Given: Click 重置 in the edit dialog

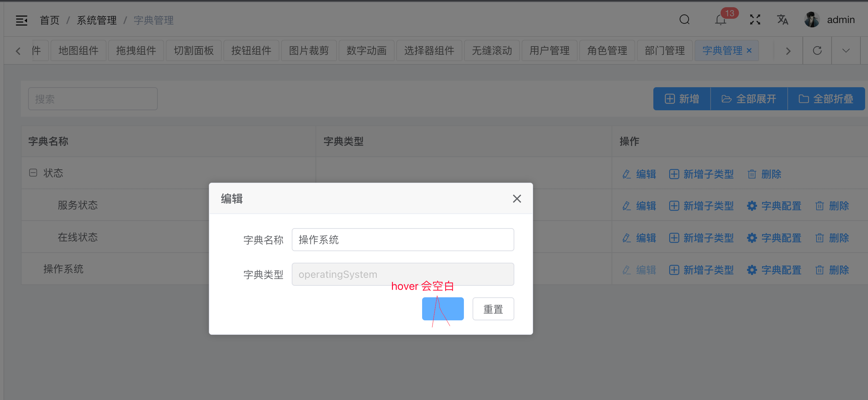Looking at the screenshot, I should point(493,309).
